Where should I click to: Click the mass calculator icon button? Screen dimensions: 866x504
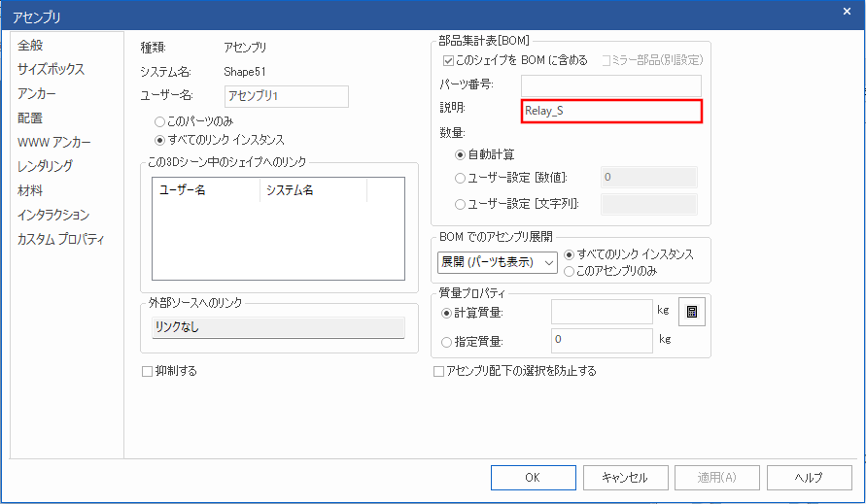(x=692, y=312)
